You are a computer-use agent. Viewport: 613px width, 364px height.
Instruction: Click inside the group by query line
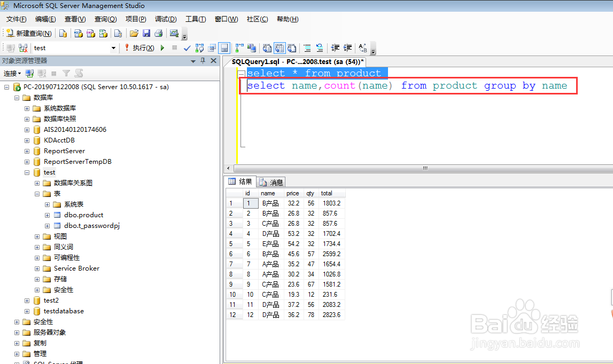(407, 85)
